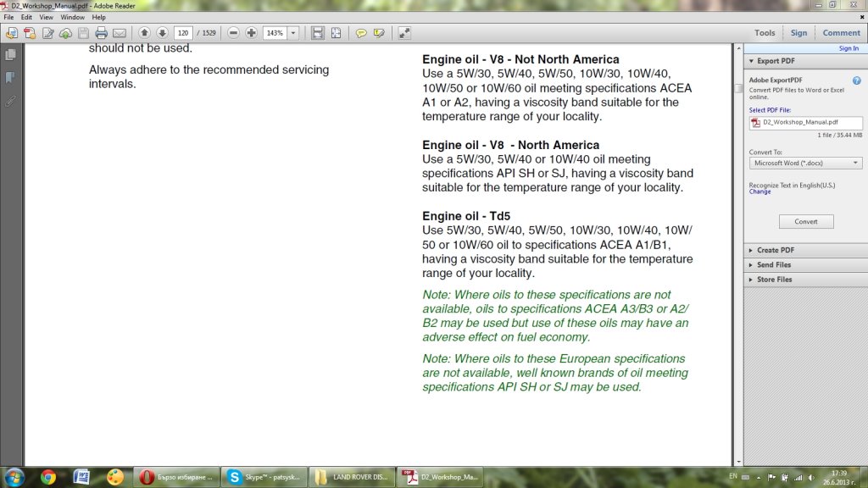Enable scrolling mode fit width icon
This screenshot has width=868, height=488.
click(x=317, y=33)
